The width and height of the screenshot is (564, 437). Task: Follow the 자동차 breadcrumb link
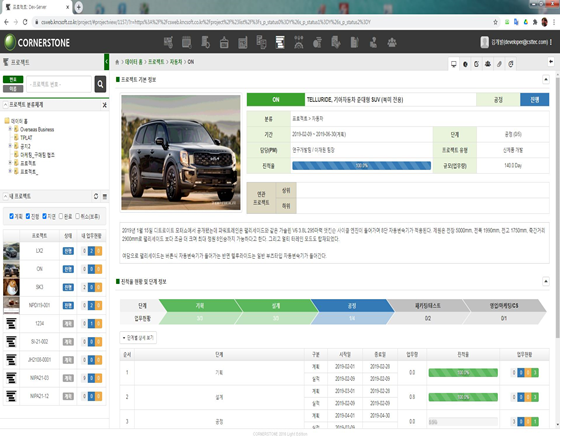[176, 62]
